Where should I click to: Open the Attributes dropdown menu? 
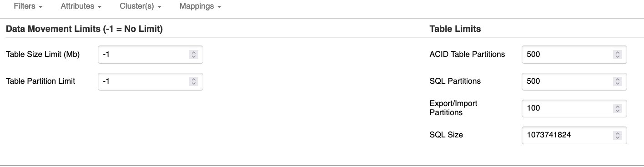click(x=81, y=7)
